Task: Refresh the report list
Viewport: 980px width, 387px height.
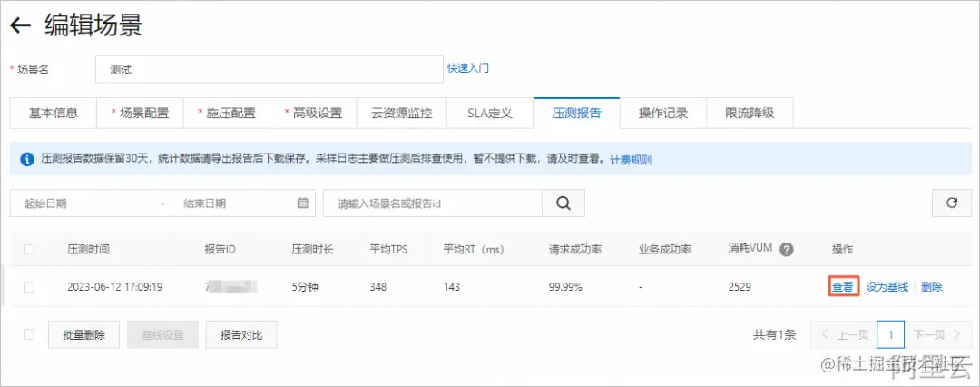Action: [x=952, y=203]
